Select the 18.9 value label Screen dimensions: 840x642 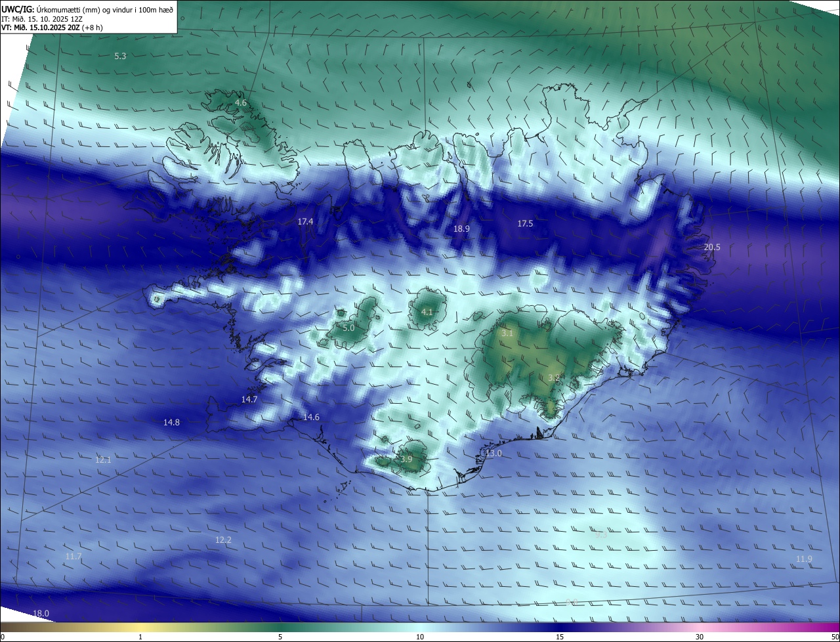tap(461, 229)
